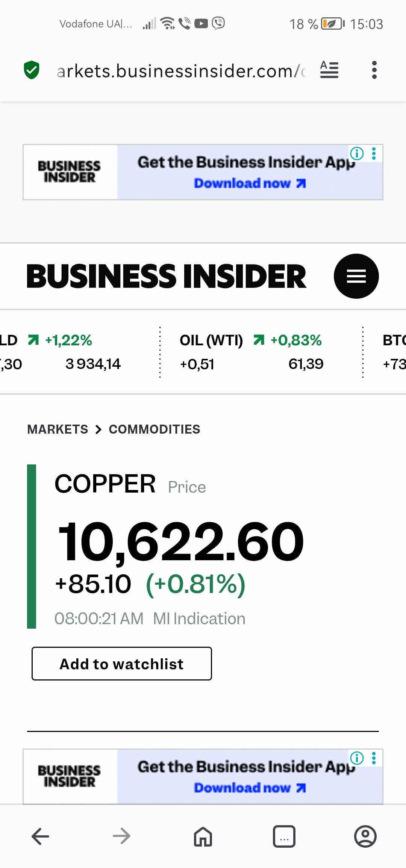Image resolution: width=406 pixels, height=868 pixels.
Task: Go back with the browser back arrow
Action: (x=41, y=836)
